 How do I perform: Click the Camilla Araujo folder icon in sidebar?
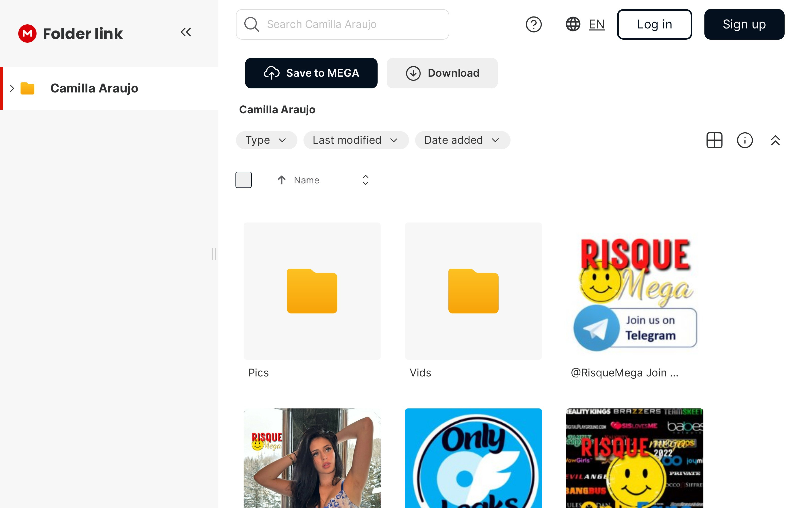[x=27, y=88]
